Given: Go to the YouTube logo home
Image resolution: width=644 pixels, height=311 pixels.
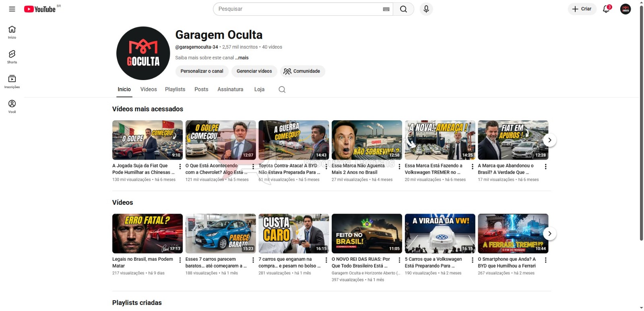Looking at the screenshot, I should pos(39,9).
